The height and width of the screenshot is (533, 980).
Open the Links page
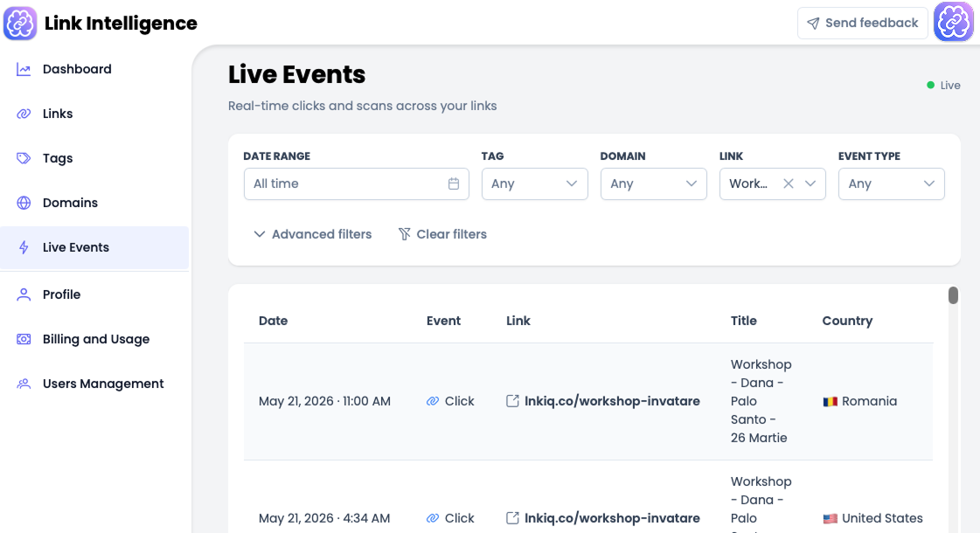click(x=94, y=114)
